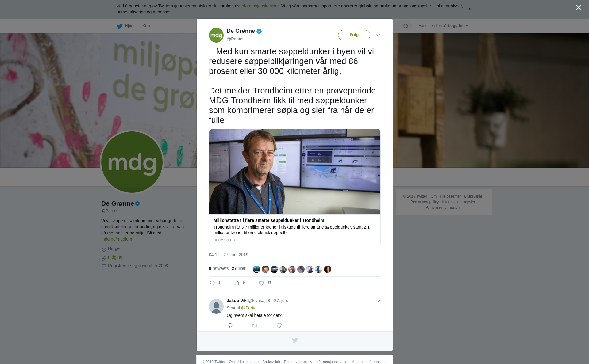Open the options chevron on Jakob Vik's reply
The image size is (589, 364).
click(x=378, y=301)
